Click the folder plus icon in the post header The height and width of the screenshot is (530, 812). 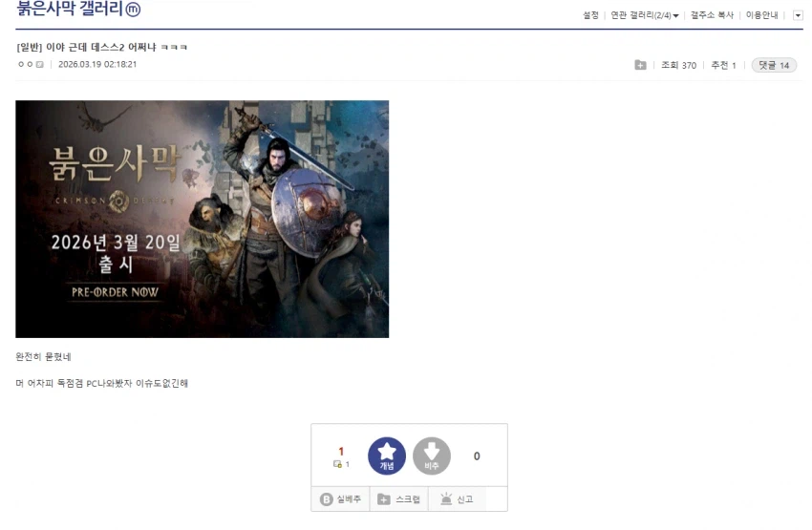point(640,65)
